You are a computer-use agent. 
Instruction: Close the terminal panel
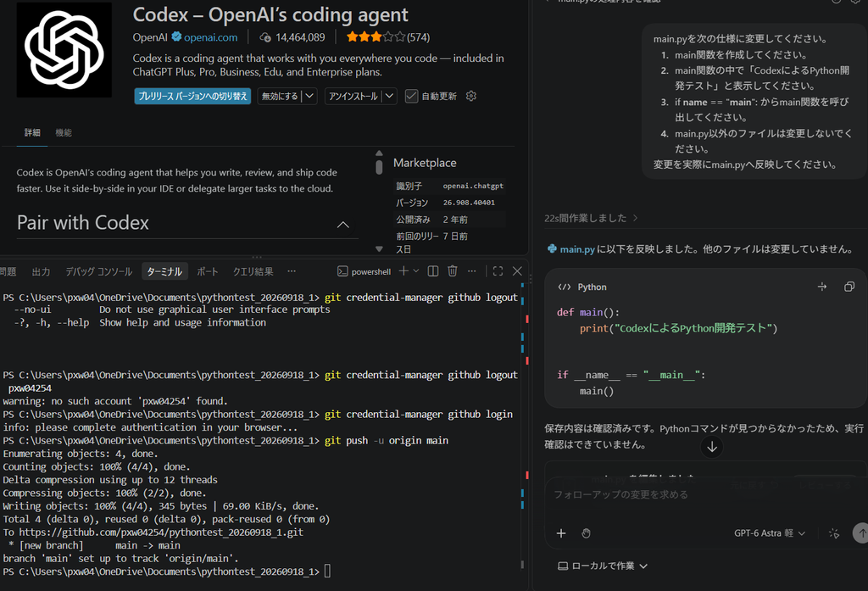click(x=517, y=270)
